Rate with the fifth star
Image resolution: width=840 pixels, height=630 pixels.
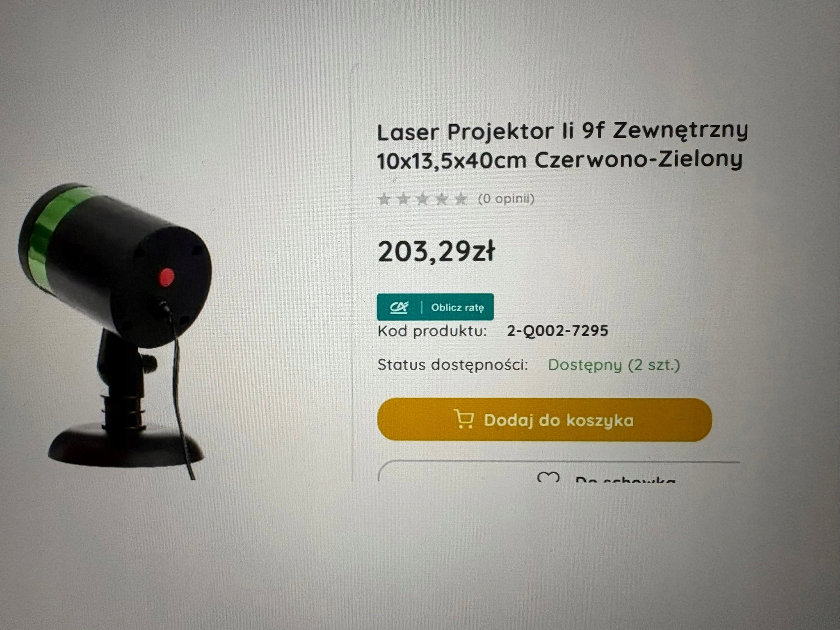[461, 199]
